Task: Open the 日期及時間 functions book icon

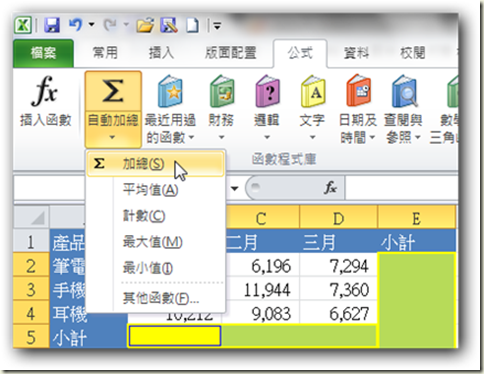Action: pos(358,91)
